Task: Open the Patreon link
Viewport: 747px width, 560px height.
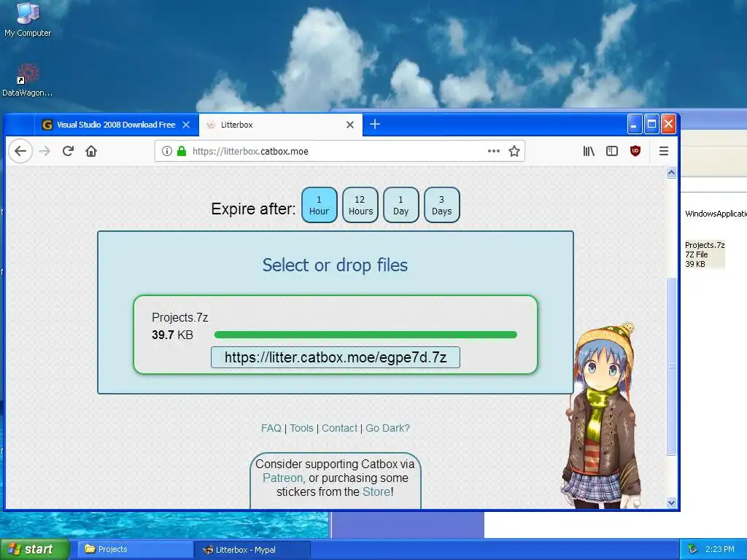Action: (x=282, y=478)
